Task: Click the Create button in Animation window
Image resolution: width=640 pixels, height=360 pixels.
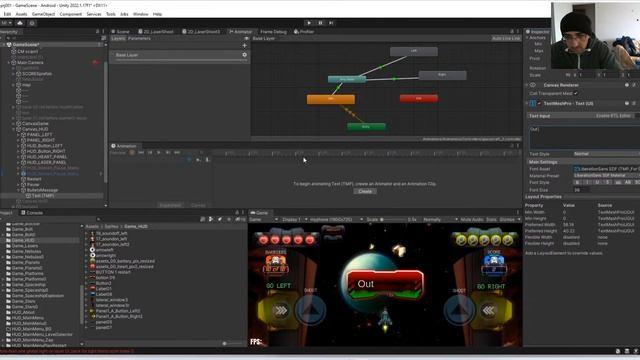Action: tap(365, 191)
